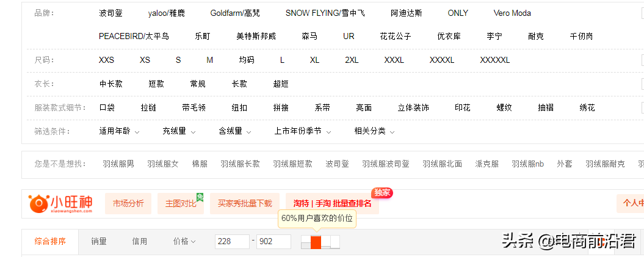The width and height of the screenshot is (644, 257).
Task: Select the highlighted orange price range bar
Action: 316,242
